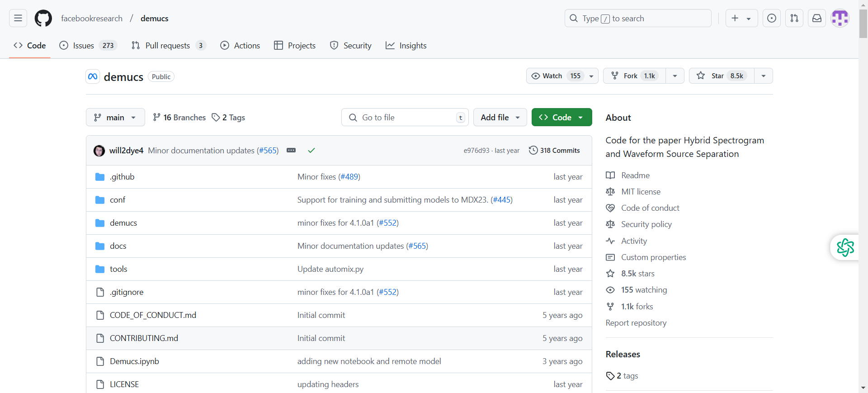868x393 pixels.
Task: Toggle Watch on this repository
Action: pos(556,76)
